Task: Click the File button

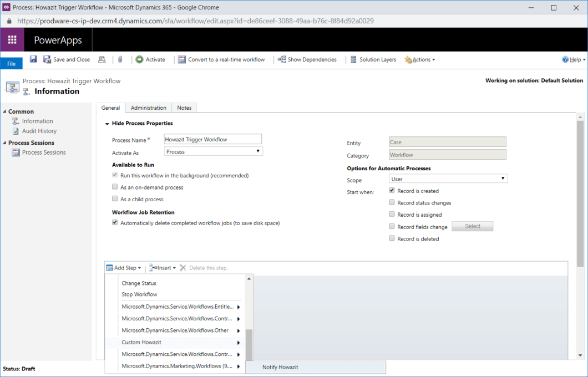Action: click(x=11, y=64)
